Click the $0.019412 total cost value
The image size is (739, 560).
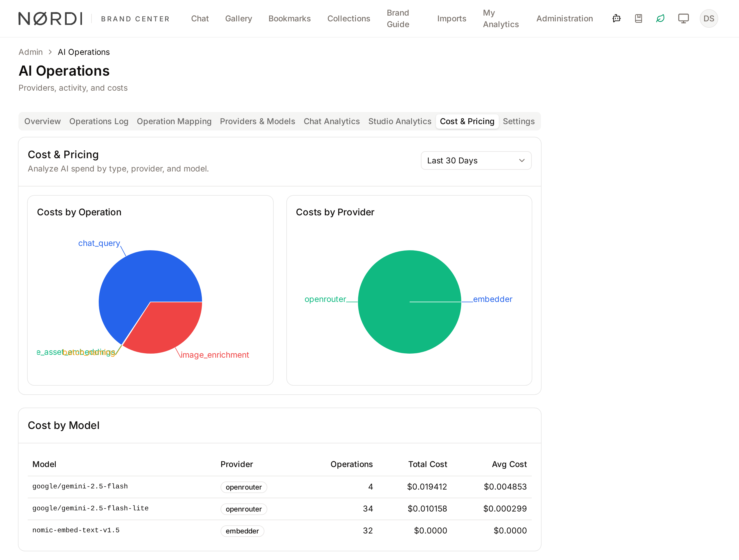[x=427, y=487]
